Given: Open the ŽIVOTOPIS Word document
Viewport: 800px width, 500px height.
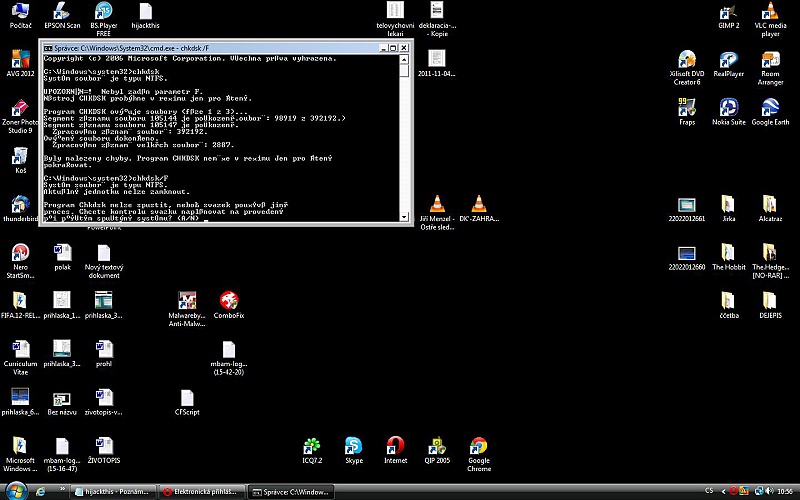Looking at the screenshot, I should 104,451.
